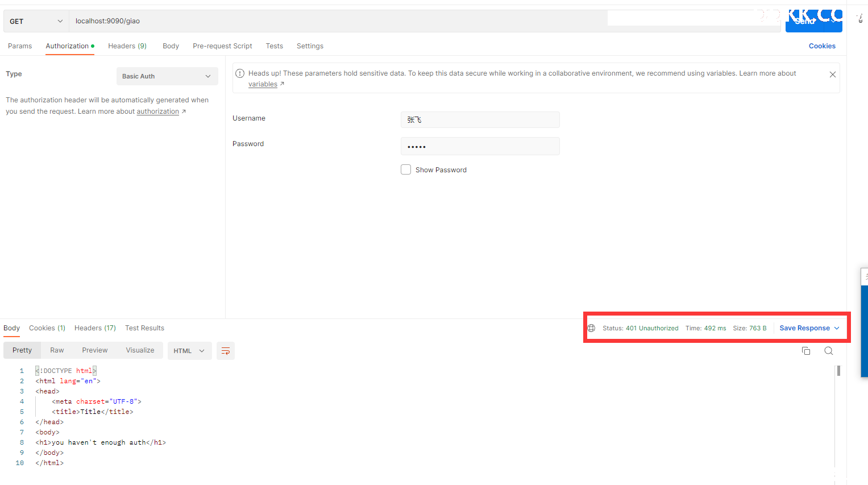Follow the authorization help link
Viewport: 868px width, 485px height.
pos(158,111)
